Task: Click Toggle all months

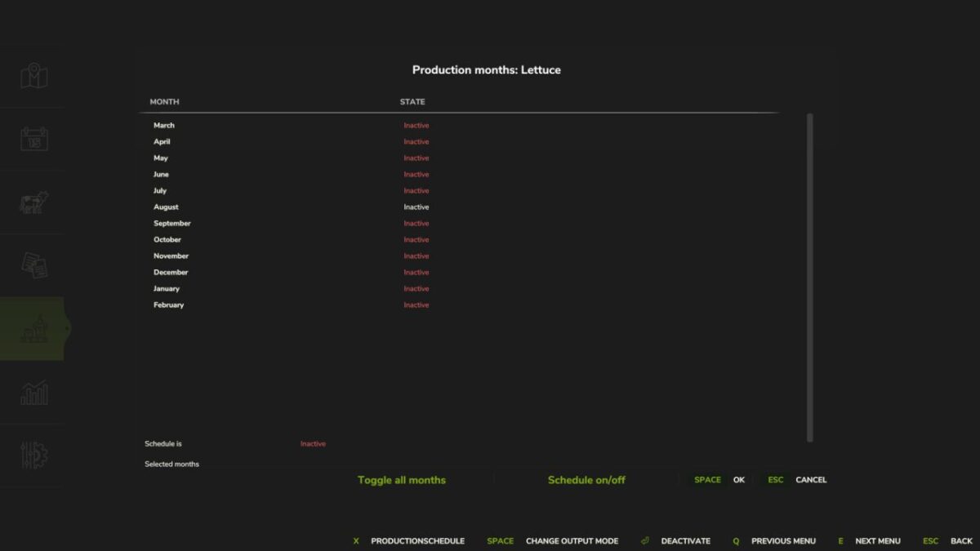Action: point(400,480)
